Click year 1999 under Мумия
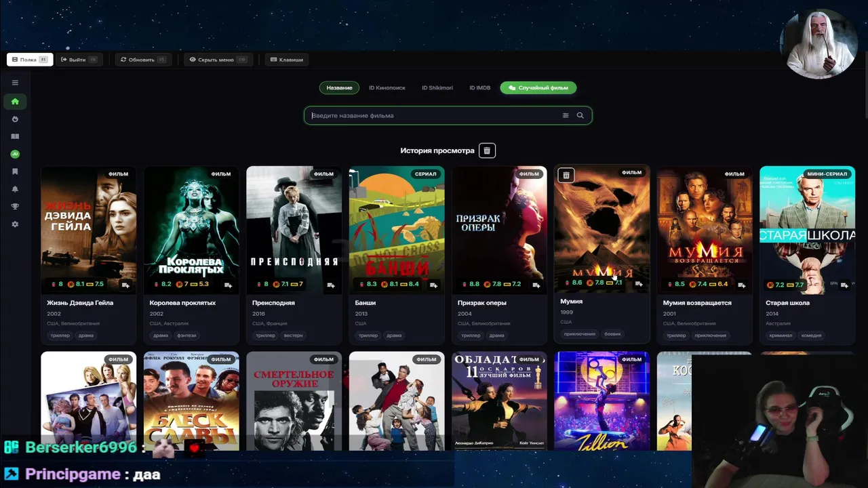This screenshot has height=488, width=868. pos(567,312)
